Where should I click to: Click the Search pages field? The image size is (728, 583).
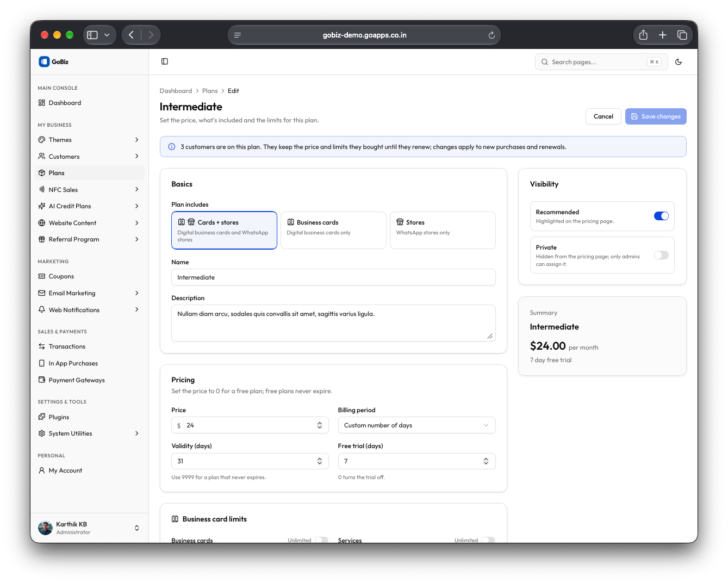pos(601,62)
